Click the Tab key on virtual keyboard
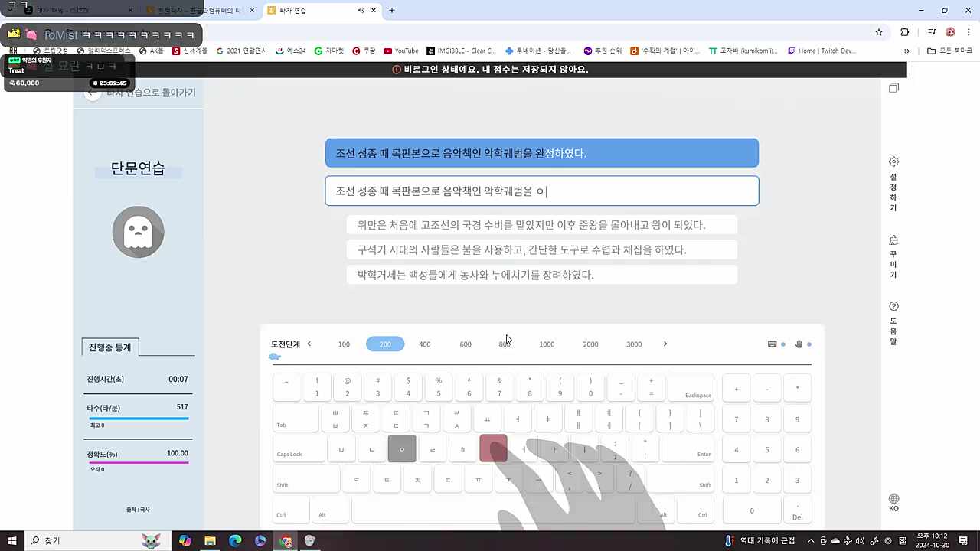This screenshot has width=980, height=551. click(x=296, y=418)
